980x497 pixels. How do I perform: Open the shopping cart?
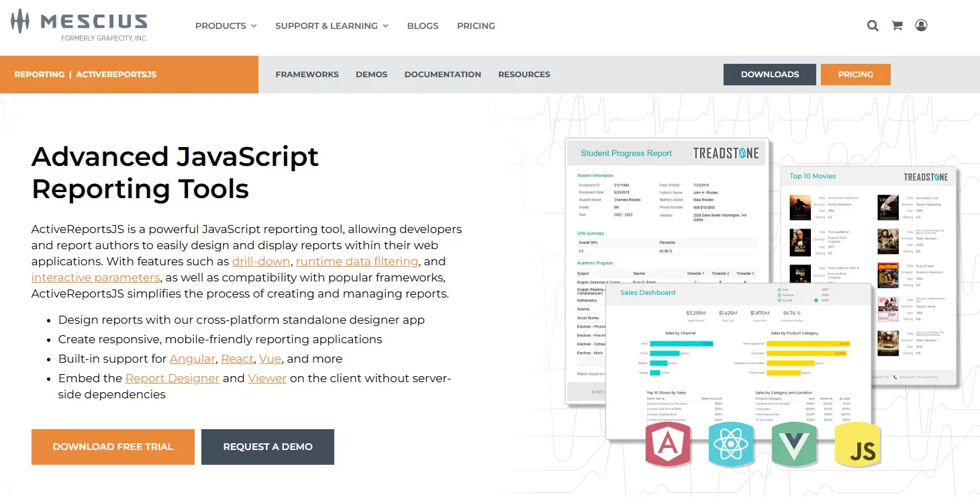[897, 26]
